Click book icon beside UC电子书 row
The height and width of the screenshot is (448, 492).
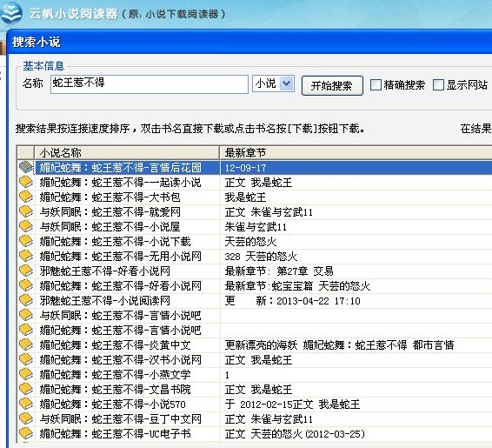point(26,433)
